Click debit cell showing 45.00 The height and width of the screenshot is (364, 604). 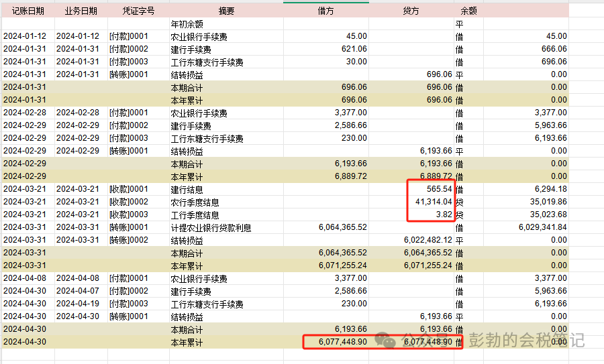326,36
